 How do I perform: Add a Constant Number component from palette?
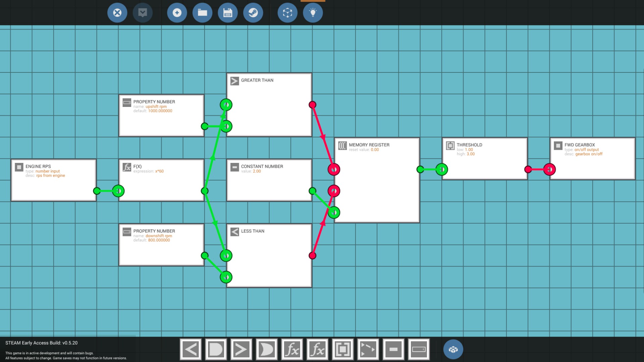393,350
